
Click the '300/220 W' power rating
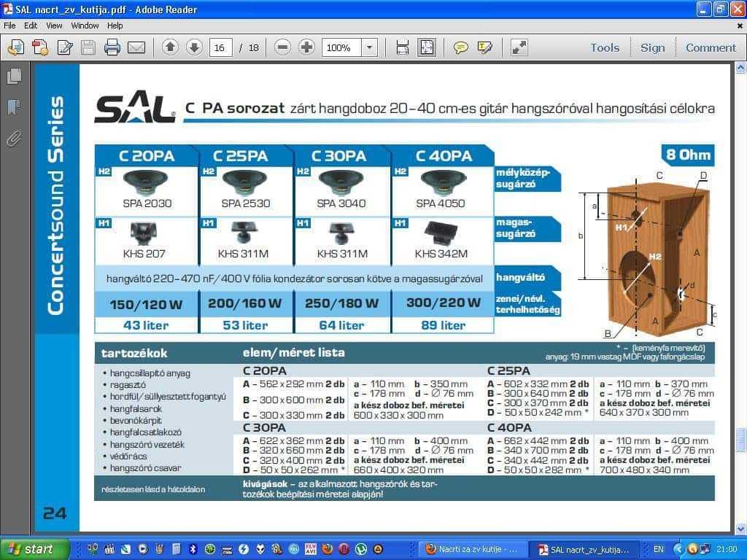point(444,303)
